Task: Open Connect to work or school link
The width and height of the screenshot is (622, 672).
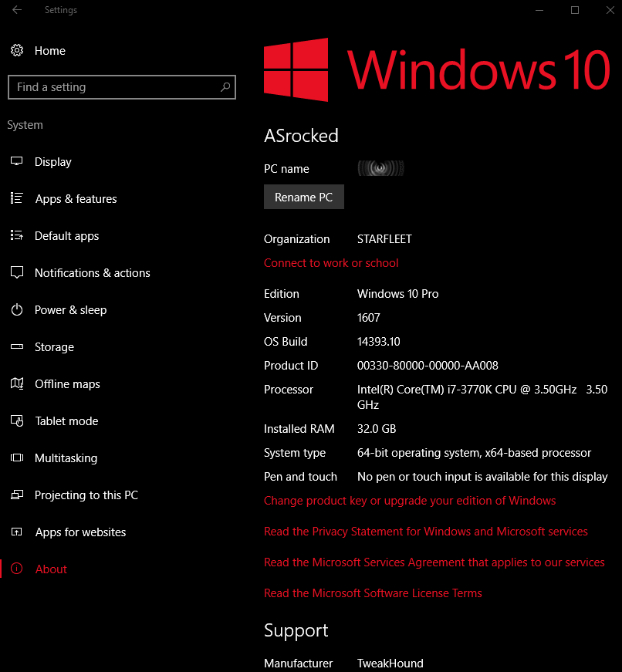Action: pos(331,263)
